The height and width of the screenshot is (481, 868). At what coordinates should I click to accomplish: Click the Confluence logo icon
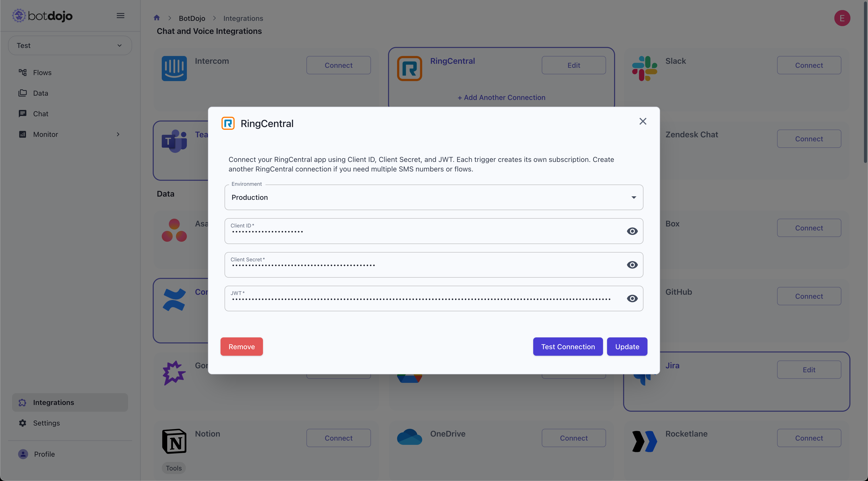(x=174, y=299)
